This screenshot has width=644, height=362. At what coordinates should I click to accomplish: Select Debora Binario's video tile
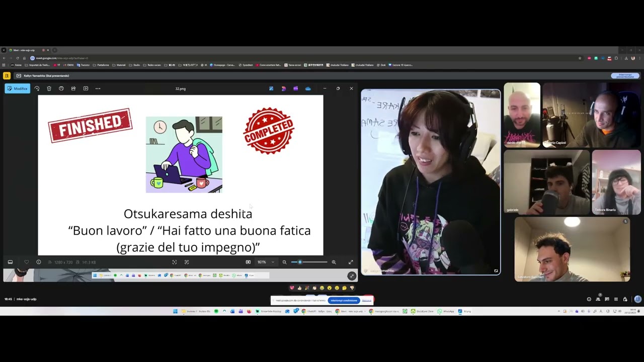(x=616, y=182)
